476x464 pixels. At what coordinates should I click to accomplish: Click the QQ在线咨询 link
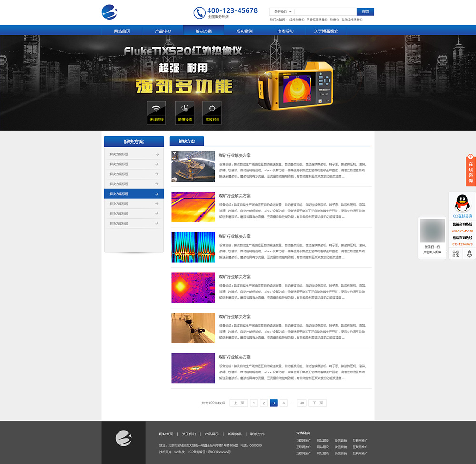(462, 216)
